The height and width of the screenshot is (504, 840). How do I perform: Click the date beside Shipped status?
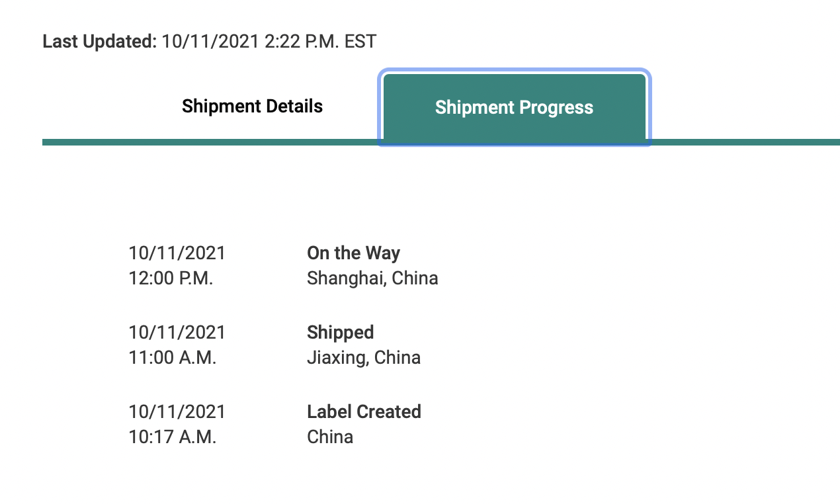coord(177,332)
